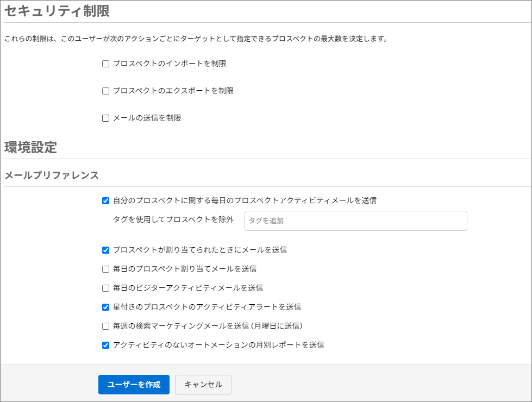Enable 毎日のプロスペクト割り当てメールを送信 checkbox

pos(106,269)
